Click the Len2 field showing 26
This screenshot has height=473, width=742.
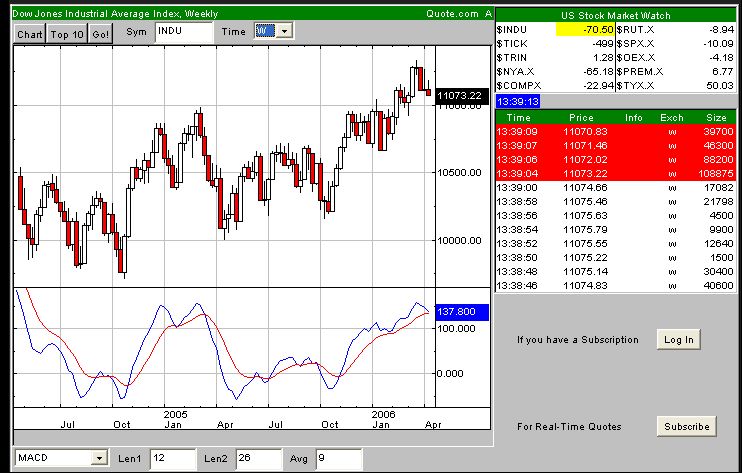(258, 459)
